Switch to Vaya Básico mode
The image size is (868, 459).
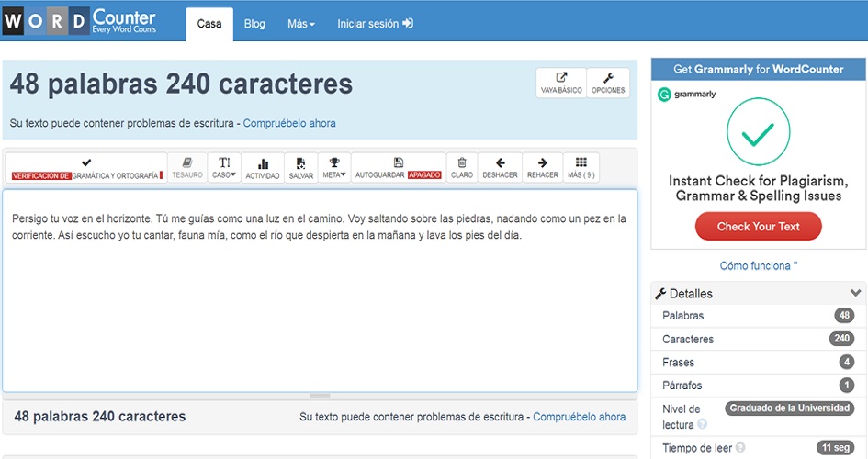coord(561,83)
